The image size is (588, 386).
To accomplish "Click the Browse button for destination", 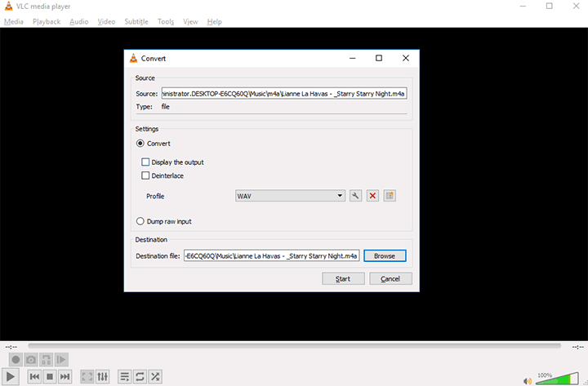I will point(385,256).
